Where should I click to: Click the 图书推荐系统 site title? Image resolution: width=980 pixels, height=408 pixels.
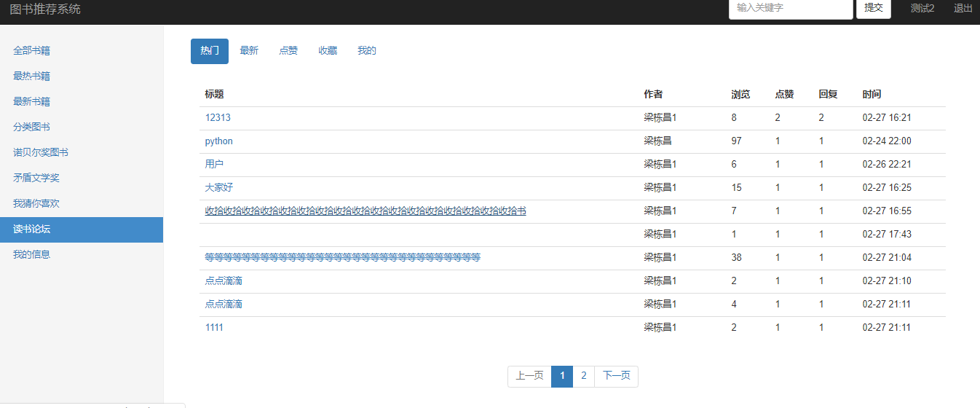[x=45, y=9]
